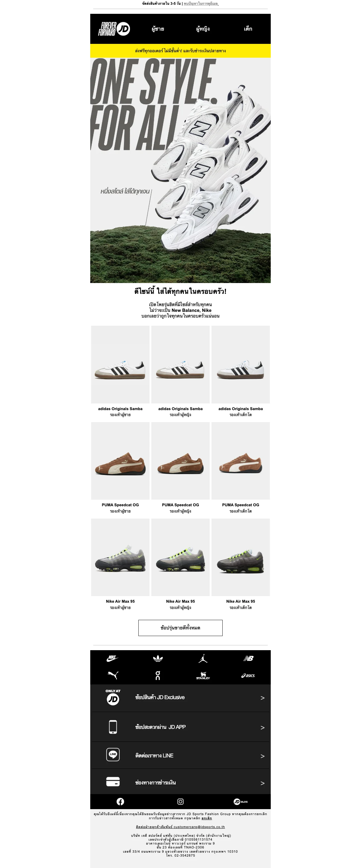Open the Instagram social icon
Screen dimensions: 361x868
(x=180, y=801)
